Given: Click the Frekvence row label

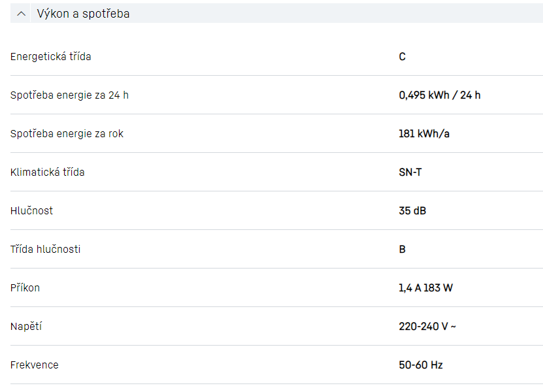Looking at the screenshot, I should point(35,365).
